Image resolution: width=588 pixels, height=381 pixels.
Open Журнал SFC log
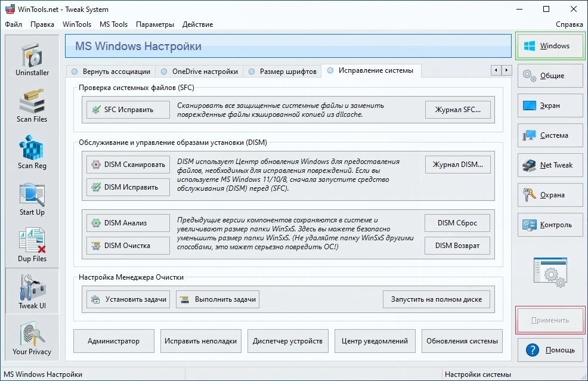(457, 110)
